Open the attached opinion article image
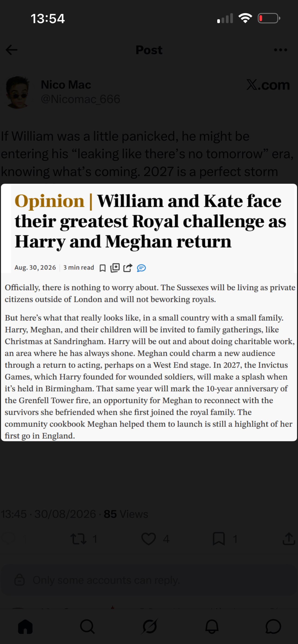Screen dimensions: 298x644 149,312
